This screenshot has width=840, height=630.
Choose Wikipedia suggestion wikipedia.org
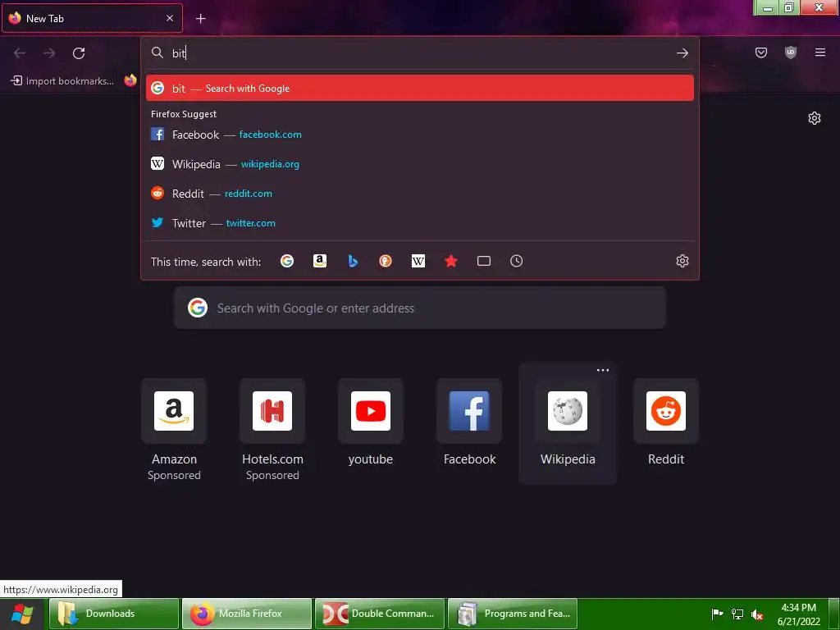click(x=419, y=164)
